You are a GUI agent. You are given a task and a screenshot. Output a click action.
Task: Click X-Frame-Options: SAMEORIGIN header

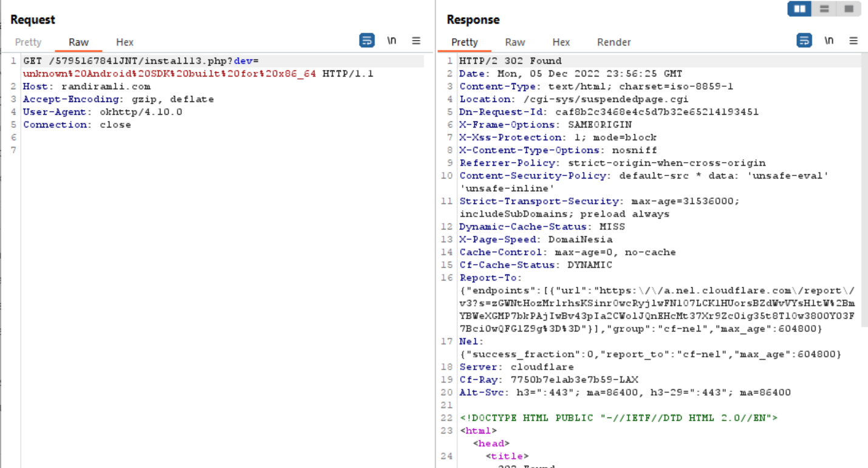[x=545, y=124]
